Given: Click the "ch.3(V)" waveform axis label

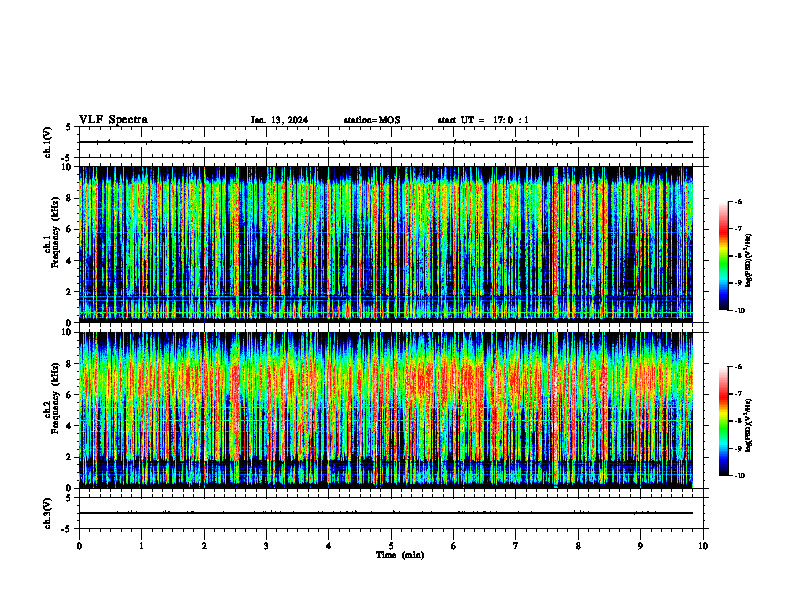Looking at the screenshot, I should coord(47,513).
